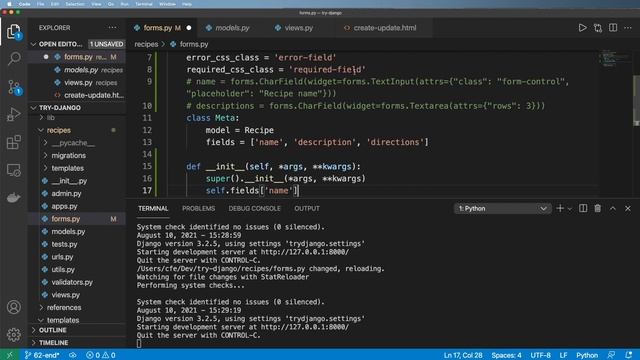Change language mode via Python status item

click(587, 355)
